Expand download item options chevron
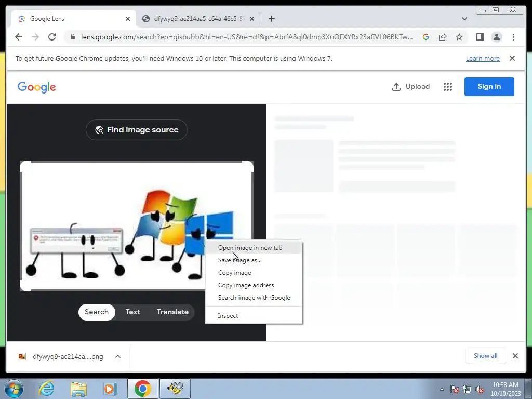The image size is (532, 399). 118,356
